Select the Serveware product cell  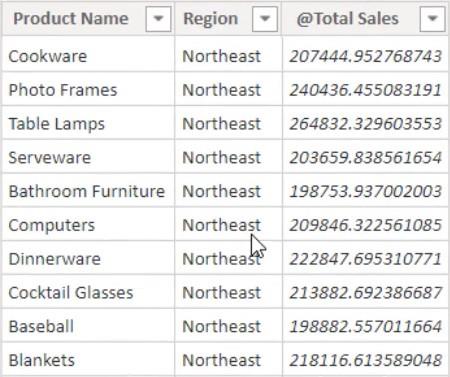pyautogui.click(x=88, y=157)
